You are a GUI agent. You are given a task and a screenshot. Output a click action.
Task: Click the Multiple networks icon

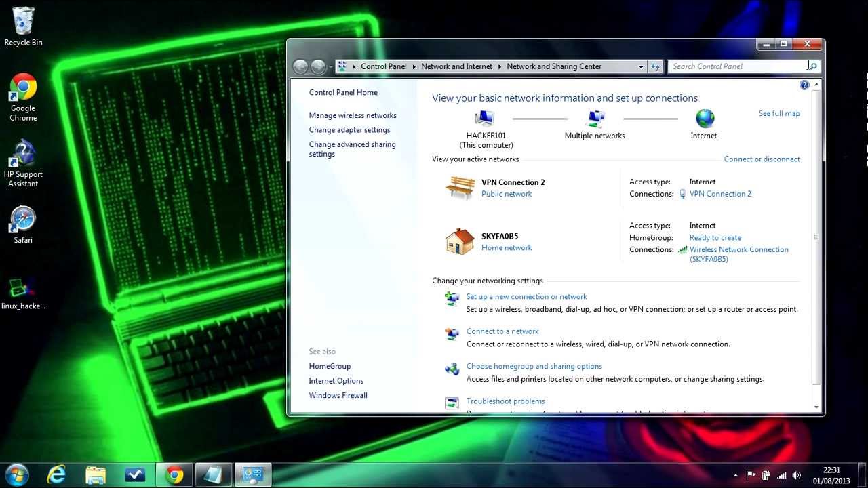pos(595,119)
